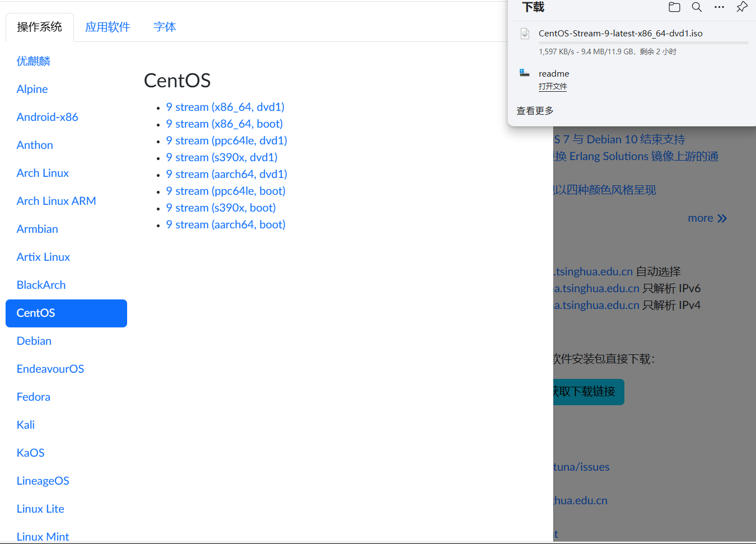Click the CentOS iso file icon
Viewport: 756px width, 544px height.
tap(525, 34)
